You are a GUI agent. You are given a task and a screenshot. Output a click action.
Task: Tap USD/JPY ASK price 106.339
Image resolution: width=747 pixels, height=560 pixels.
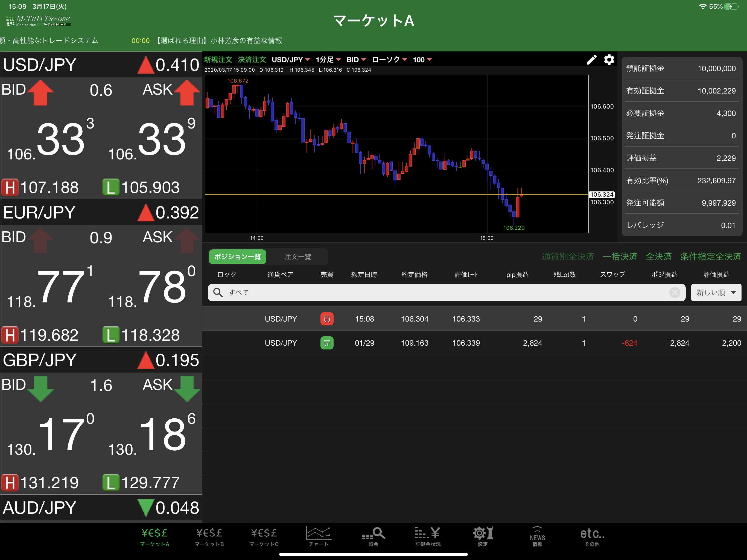tap(152, 139)
